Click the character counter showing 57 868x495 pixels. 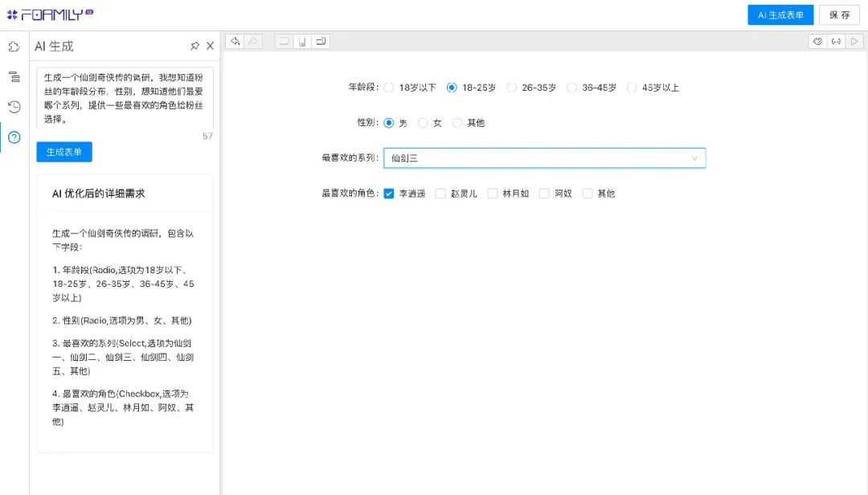tap(207, 137)
